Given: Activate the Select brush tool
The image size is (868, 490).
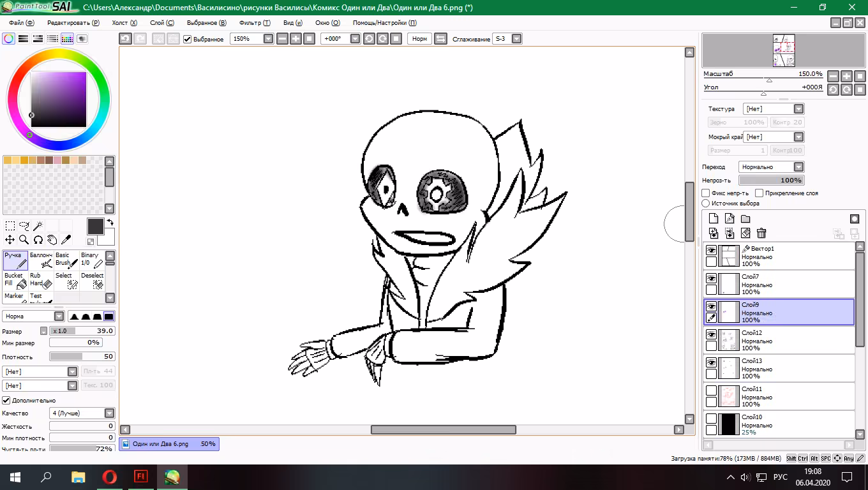Looking at the screenshot, I should (x=66, y=280).
